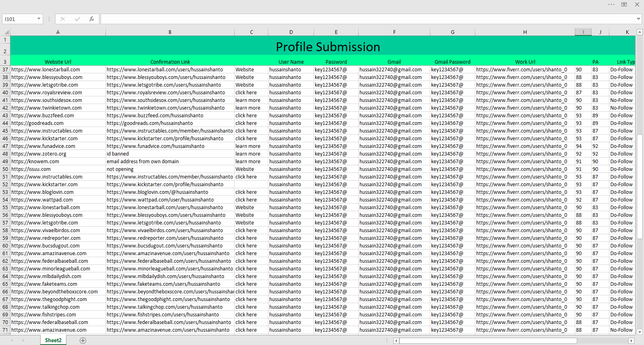
Task: Click the vertical scrollbar down arrow
Action: point(640,332)
